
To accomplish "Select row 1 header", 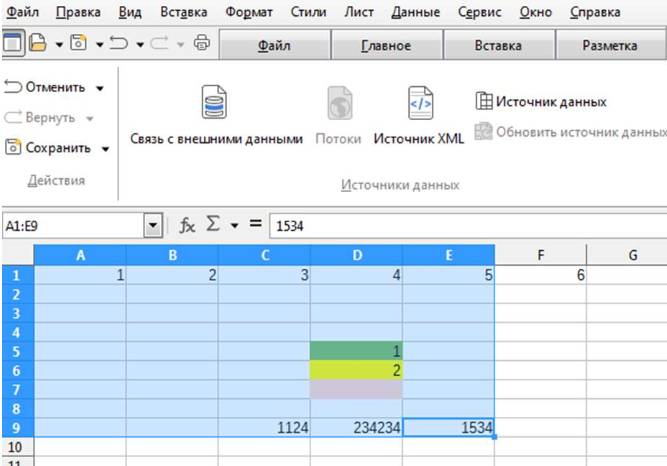I will (x=17, y=275).
